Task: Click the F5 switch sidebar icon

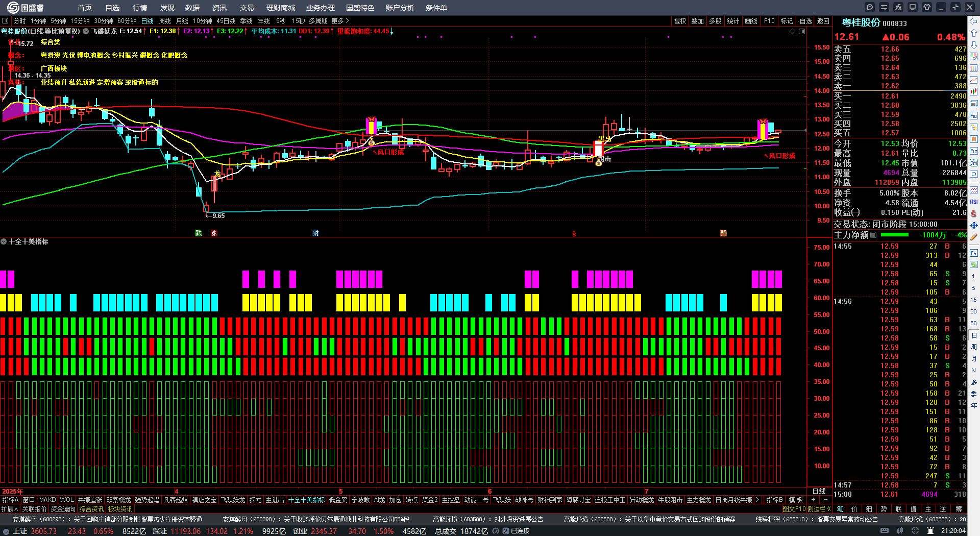Action: click(x=974, y=253)
